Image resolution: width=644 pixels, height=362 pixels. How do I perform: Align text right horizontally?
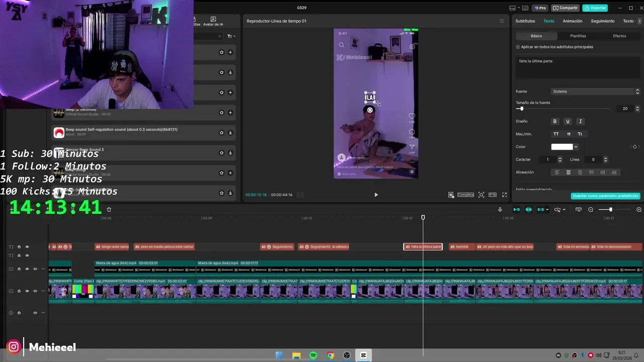tap(580, 172)
